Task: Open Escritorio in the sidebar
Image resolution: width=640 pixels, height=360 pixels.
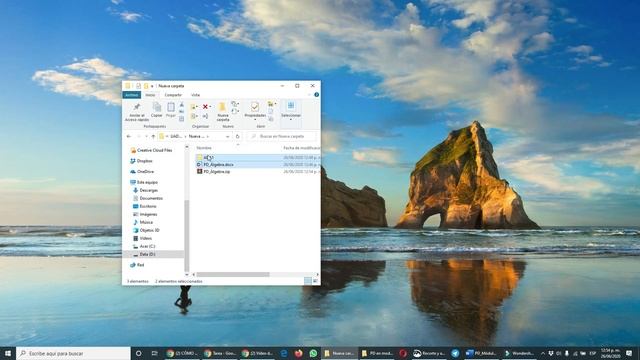Action: coord(144,206)
